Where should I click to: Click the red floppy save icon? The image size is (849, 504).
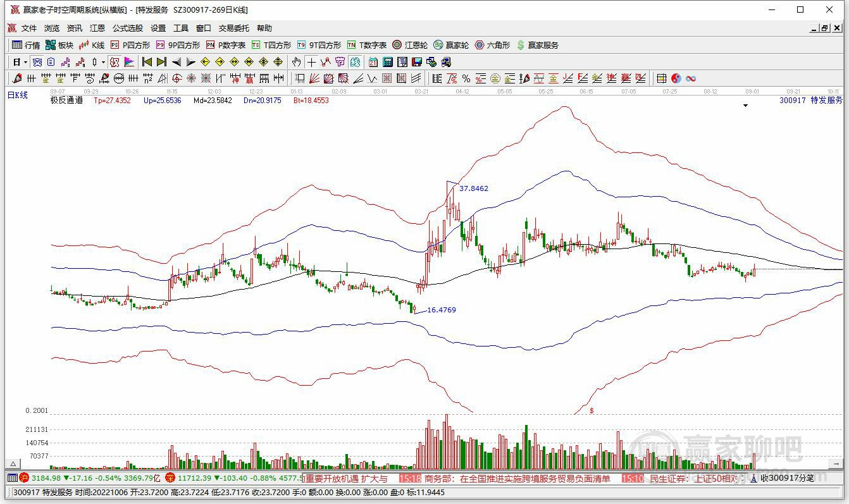coord(416,62)
